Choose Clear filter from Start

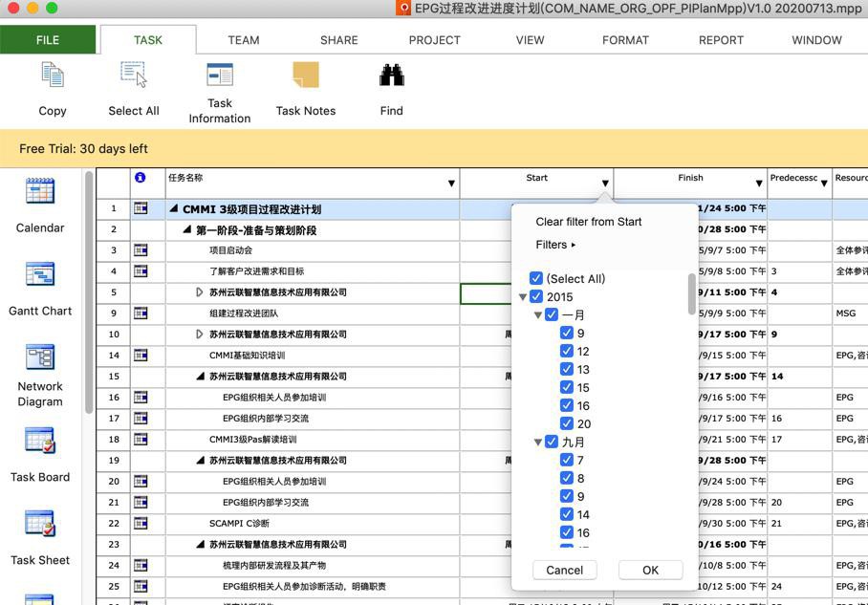pos(589,222)
